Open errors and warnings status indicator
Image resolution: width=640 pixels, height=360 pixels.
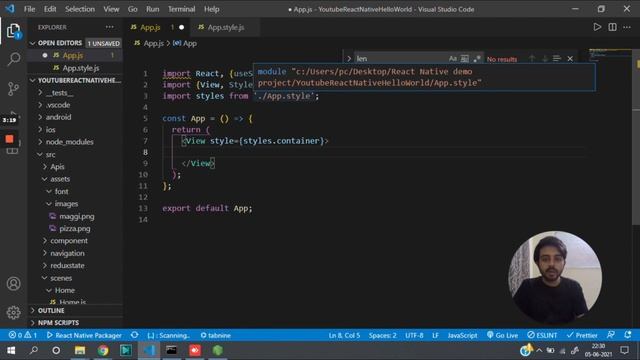click(x=23, y=335)
